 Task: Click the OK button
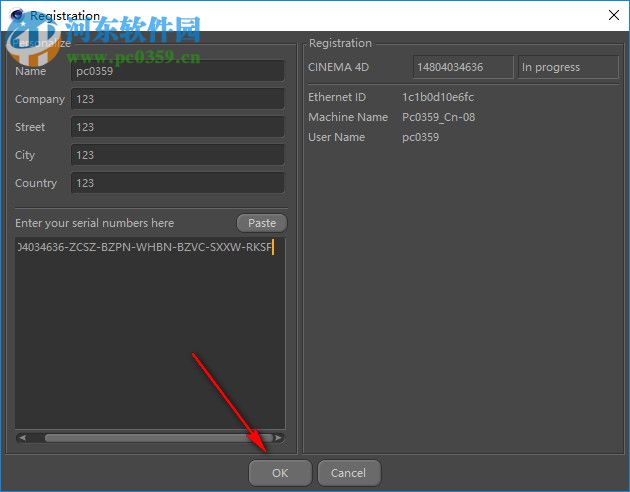point(280,473)
